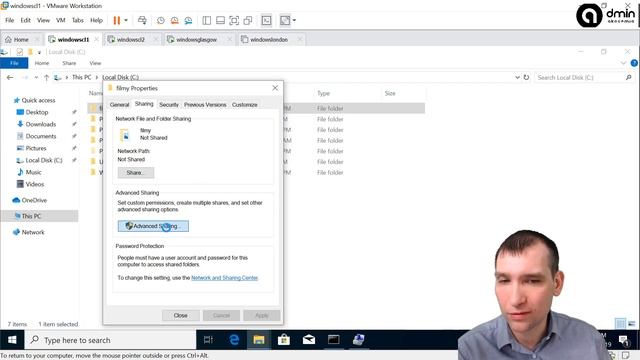Viewport: 640px width, 360px height.
Task: Open the Share ribbon tab in Explorer
Action: (69, 63)
